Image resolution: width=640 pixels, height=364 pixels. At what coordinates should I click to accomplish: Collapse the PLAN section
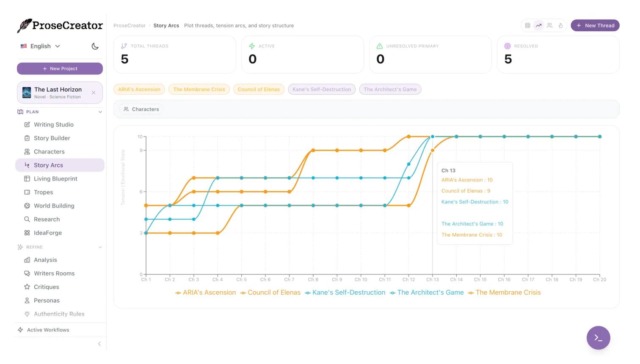coord(100,112)
